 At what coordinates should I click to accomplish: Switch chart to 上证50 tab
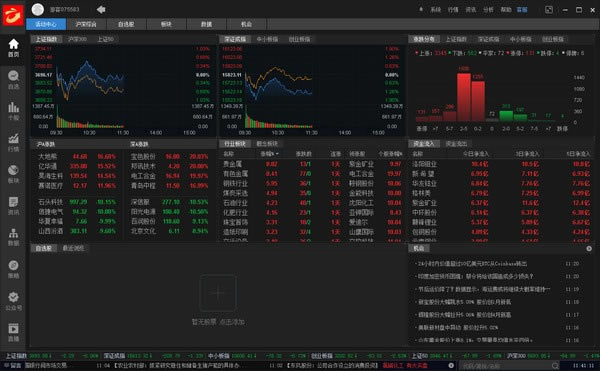click(x=105, y=39)
